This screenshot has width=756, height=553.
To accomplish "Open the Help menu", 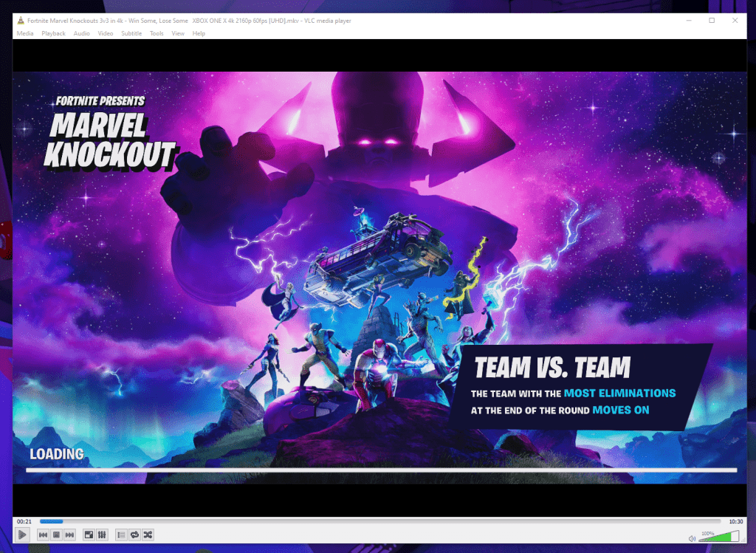I will point(199,33).
